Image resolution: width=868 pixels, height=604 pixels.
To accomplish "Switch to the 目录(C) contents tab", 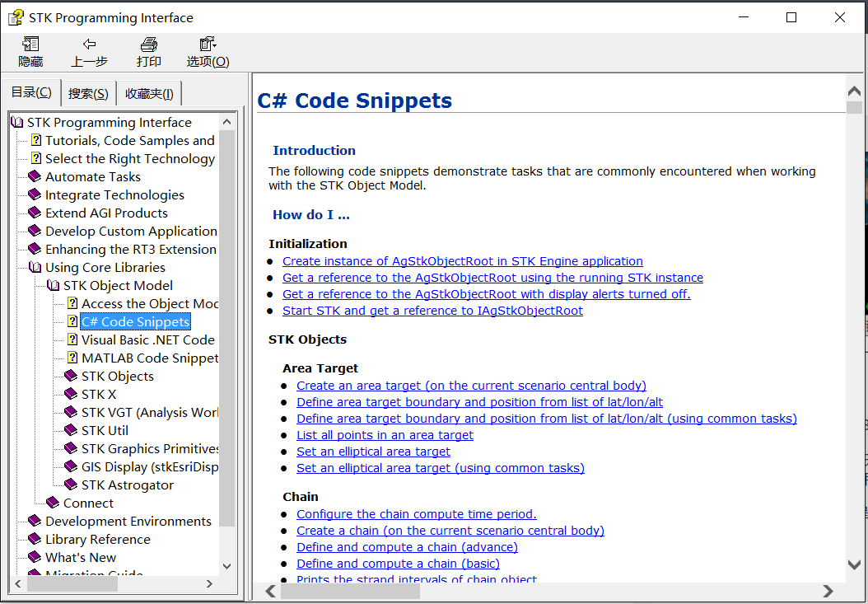I will 31,92.
